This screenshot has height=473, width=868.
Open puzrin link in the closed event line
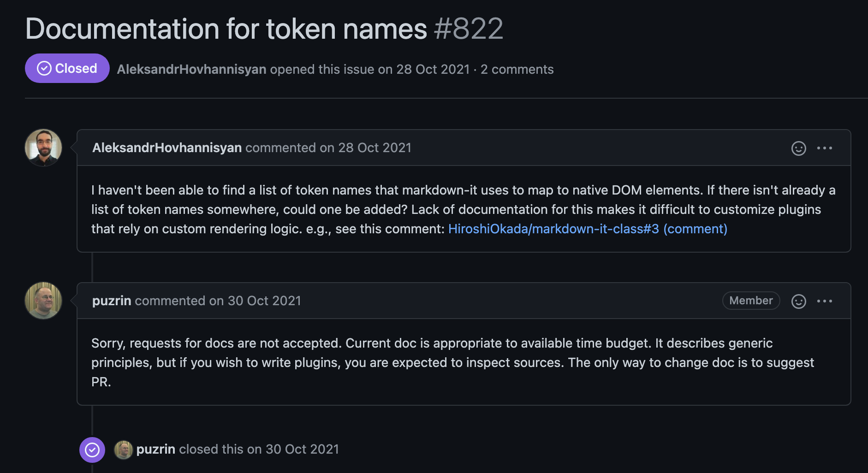156,449
